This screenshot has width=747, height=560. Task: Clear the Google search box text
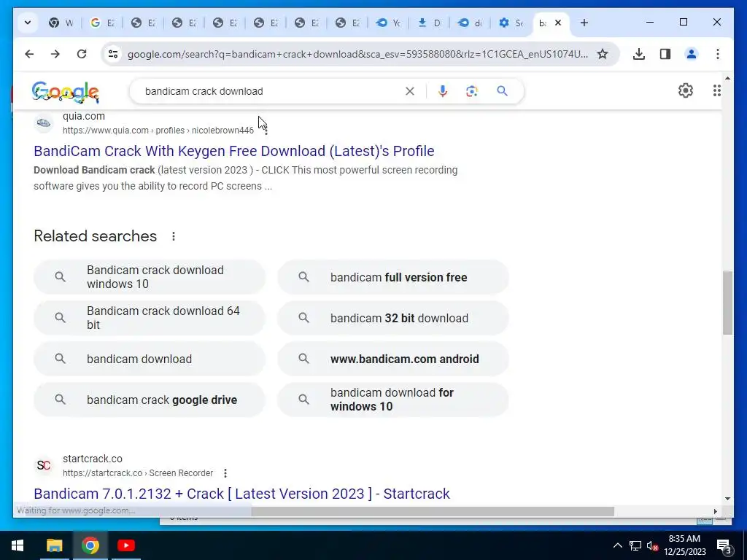point(410,91)
